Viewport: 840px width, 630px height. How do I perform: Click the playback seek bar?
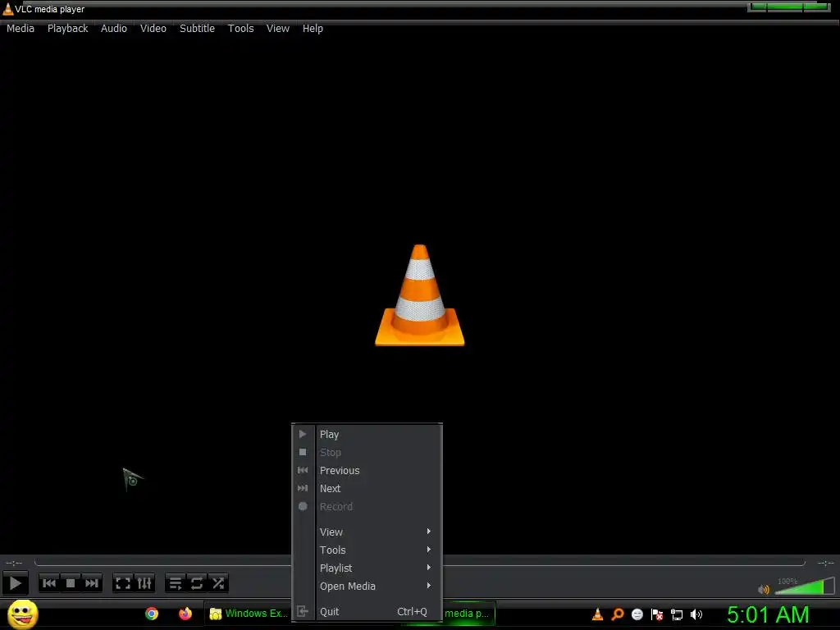pos(419,563)
